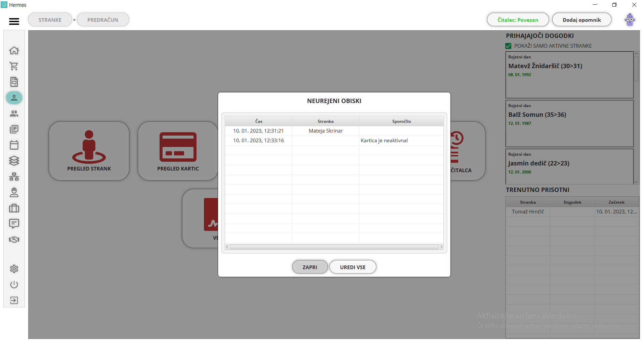Viewport: 644px width, 345px height.
Task: Open the staff person sidebar icon
Action: (14, 192)
